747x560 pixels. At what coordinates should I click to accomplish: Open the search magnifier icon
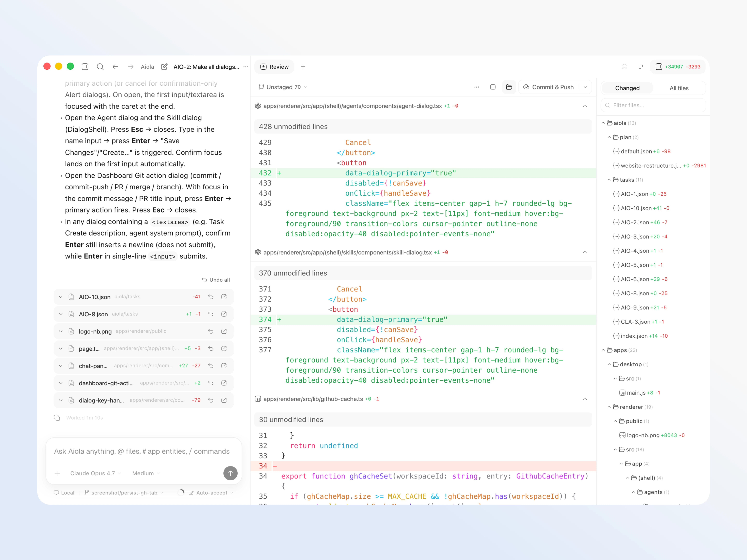[100, 67]
